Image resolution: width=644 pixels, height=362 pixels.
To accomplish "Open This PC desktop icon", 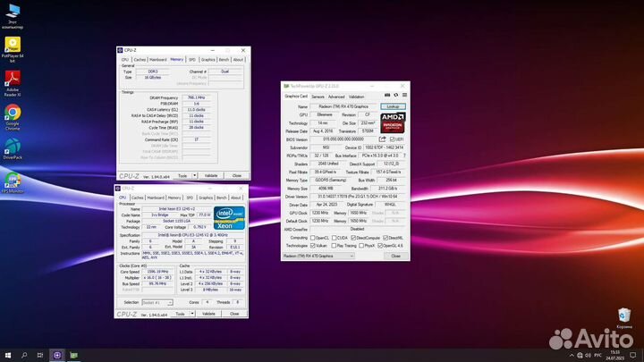I will coord(13,16).
